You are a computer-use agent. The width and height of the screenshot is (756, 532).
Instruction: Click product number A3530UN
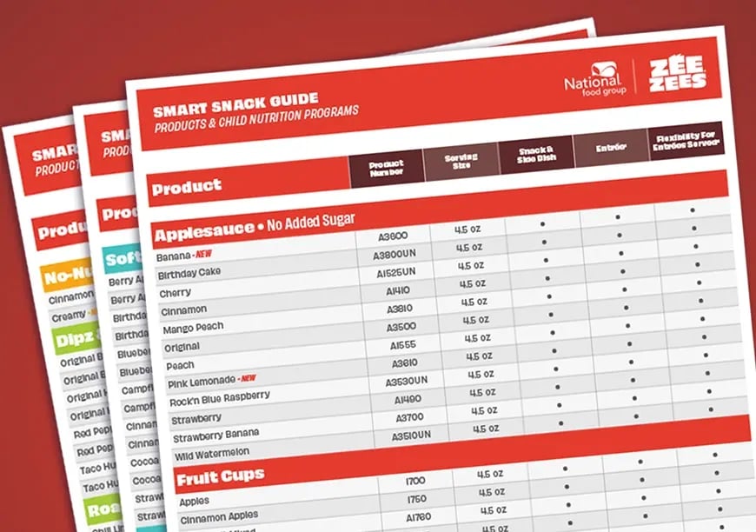(406, 381)
